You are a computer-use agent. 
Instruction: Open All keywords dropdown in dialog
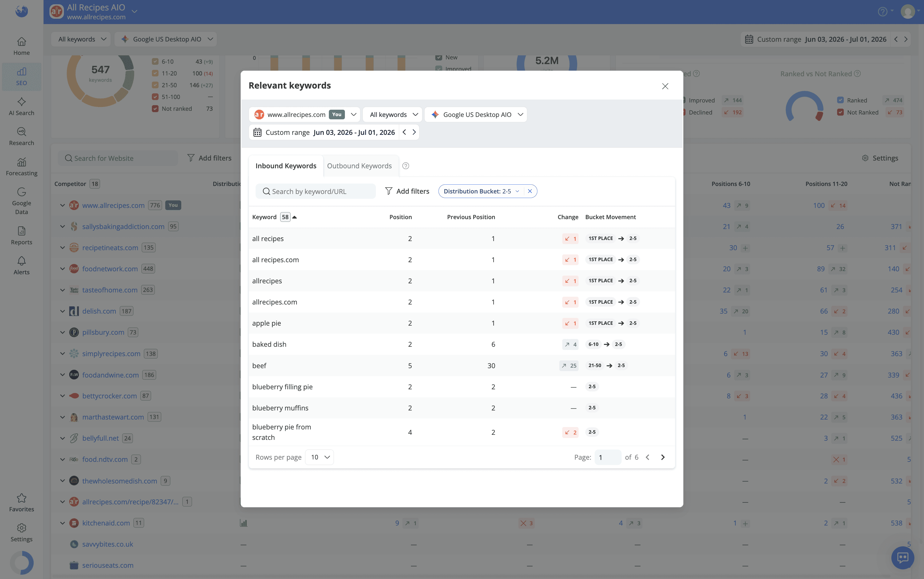(x=392, y=115)
